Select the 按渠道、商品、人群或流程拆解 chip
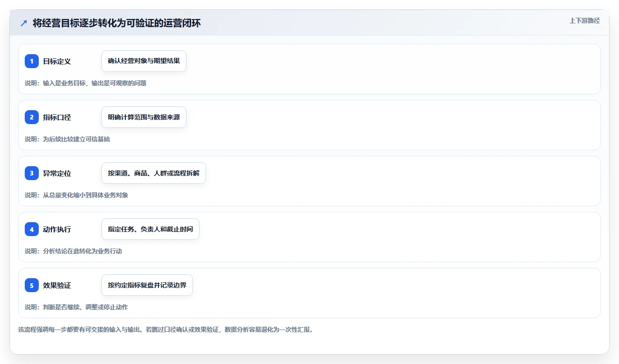 [154, 173]
